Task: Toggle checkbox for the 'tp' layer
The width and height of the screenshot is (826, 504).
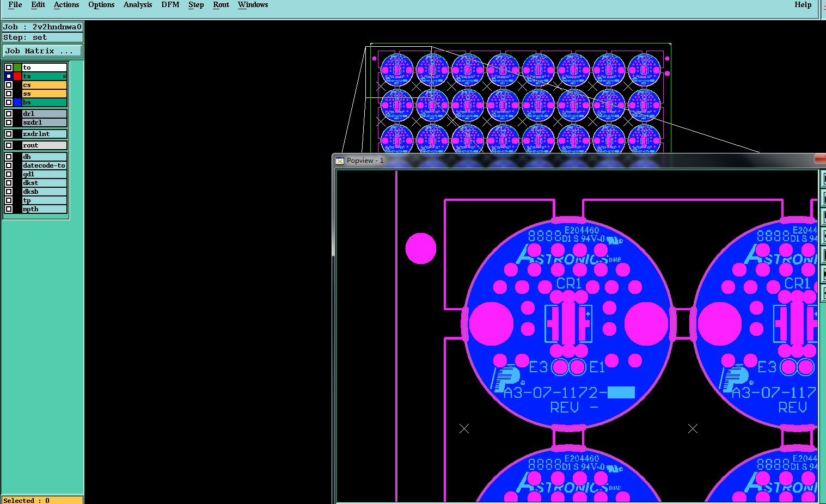Action: 9,200
